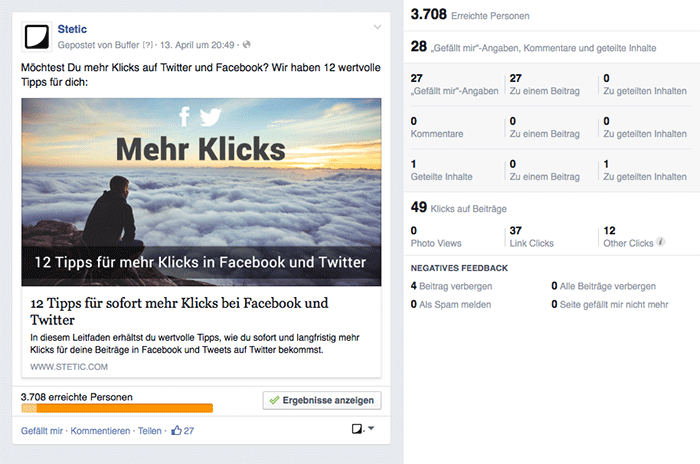Open the post timestamp 13. April um 20:49
This screenshot has width=700, height=464.
[197, 45]
